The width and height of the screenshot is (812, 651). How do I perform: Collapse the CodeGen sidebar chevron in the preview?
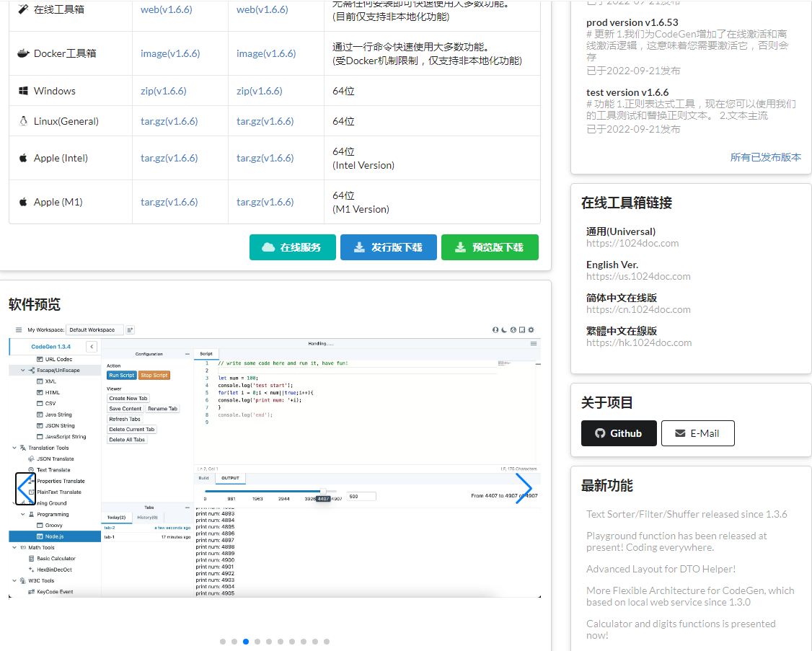tap(92, 347)
